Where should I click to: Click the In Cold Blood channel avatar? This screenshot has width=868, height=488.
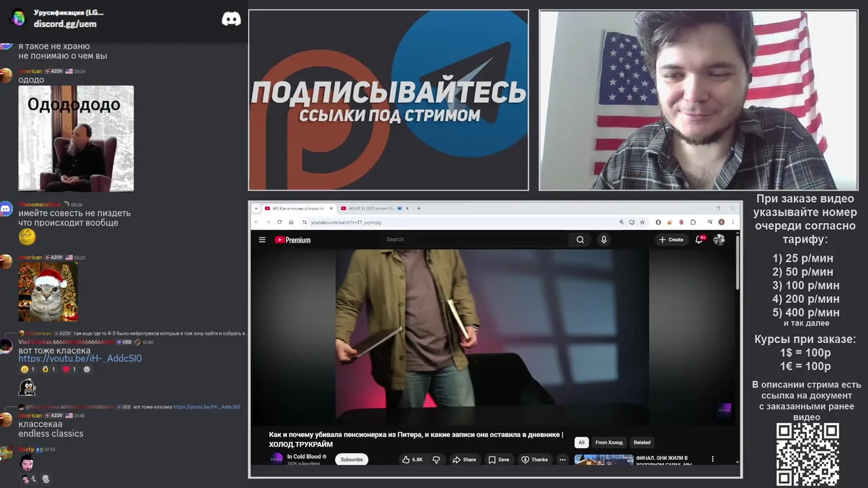click(x=277, y=459)
